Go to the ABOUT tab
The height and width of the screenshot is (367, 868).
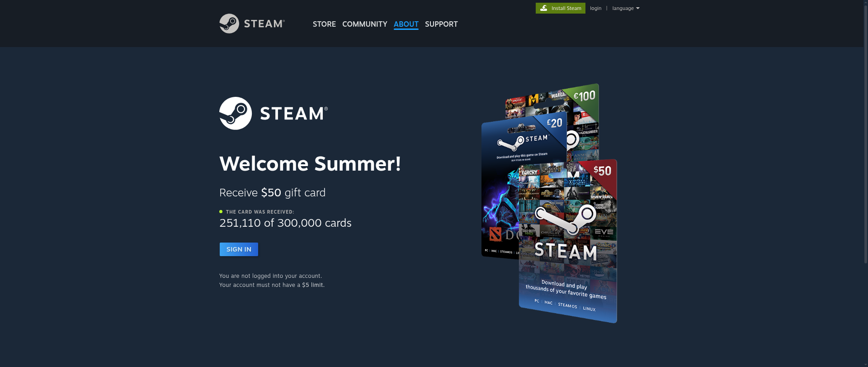pyautogui.click(x=406, y=24)
